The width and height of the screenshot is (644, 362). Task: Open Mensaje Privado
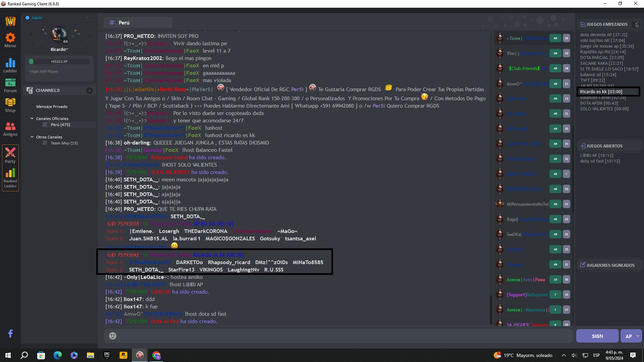[52, 106]
